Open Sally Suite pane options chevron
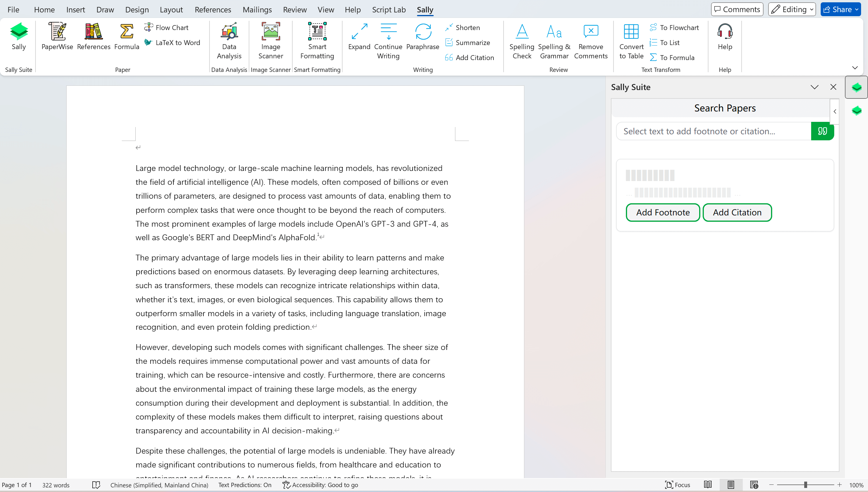The width and height of the screenshot is (868, 492). coord(814,87)
